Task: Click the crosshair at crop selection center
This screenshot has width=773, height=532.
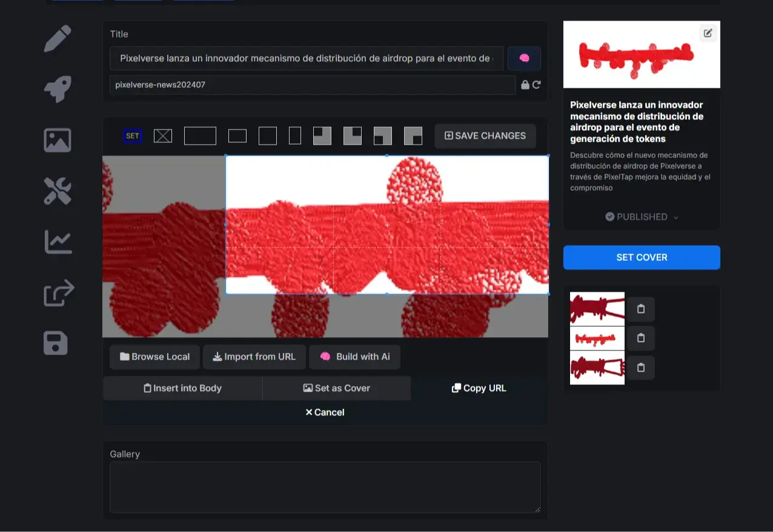Action: click(x=387, y=225)
